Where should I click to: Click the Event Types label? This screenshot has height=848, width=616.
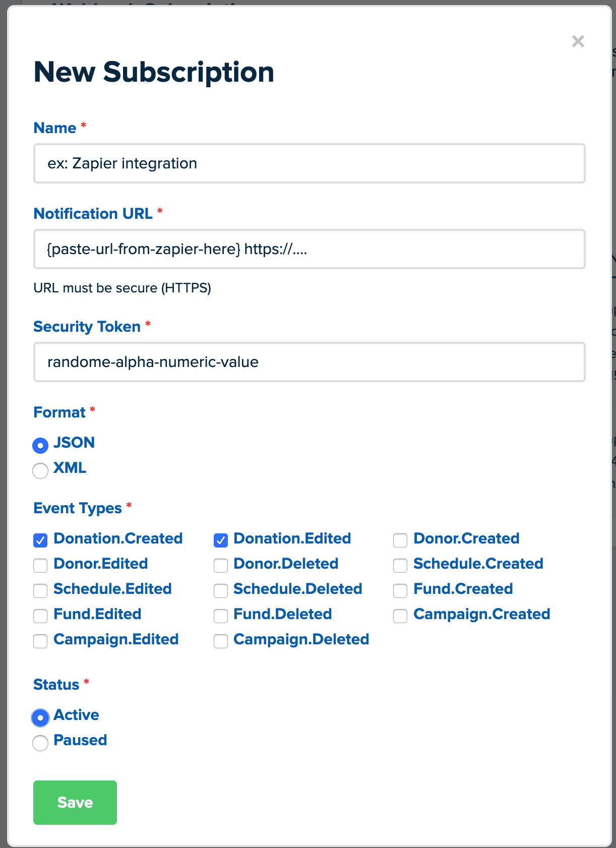[78, 508]
